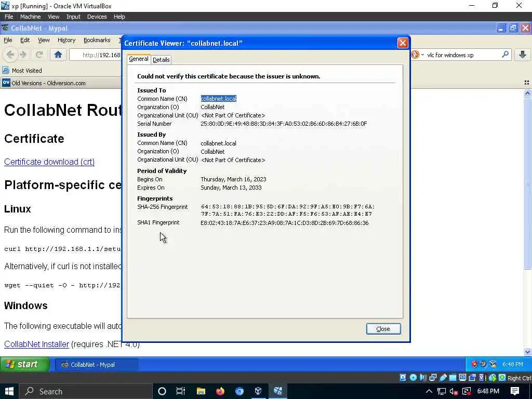Click VirtualBox mouse integration green arrow indicator

click(x=493, y=378)
